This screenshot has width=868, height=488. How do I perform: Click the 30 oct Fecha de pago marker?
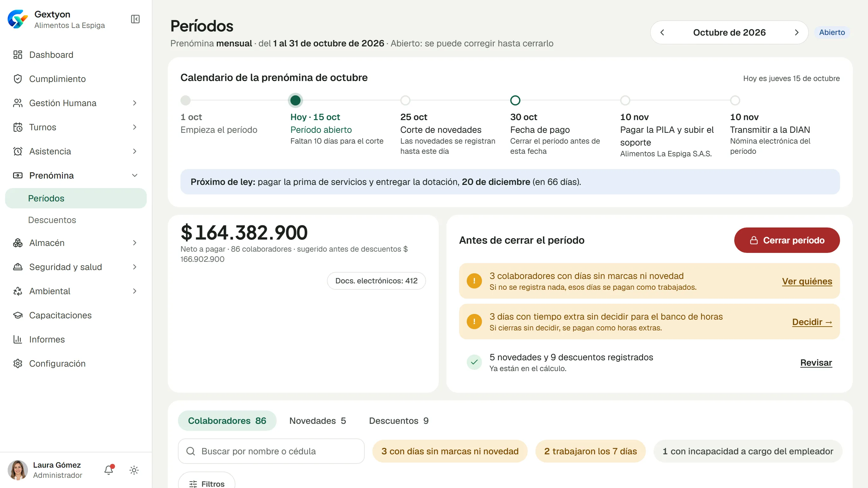pos(515,100)
